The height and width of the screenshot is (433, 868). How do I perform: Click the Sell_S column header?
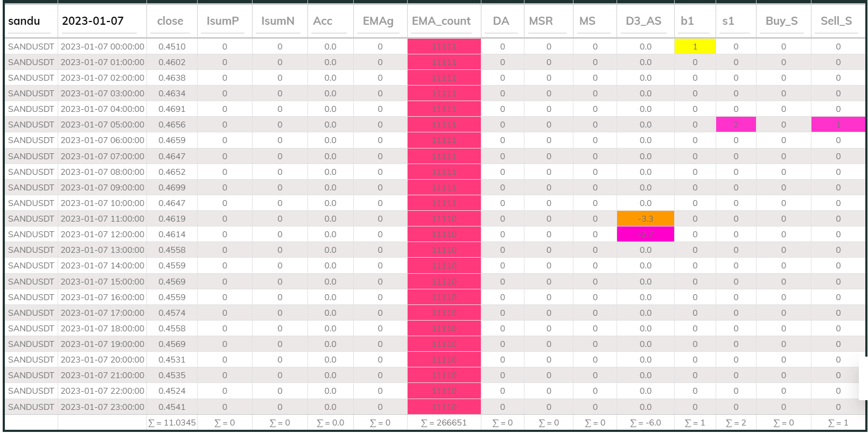(836, 21)
